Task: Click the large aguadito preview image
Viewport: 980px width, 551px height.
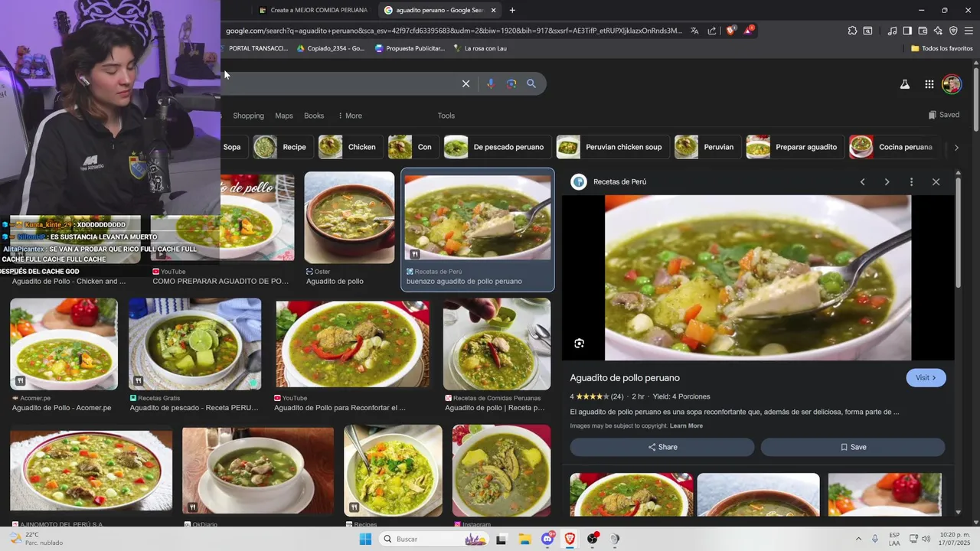Action: [758, 278]
